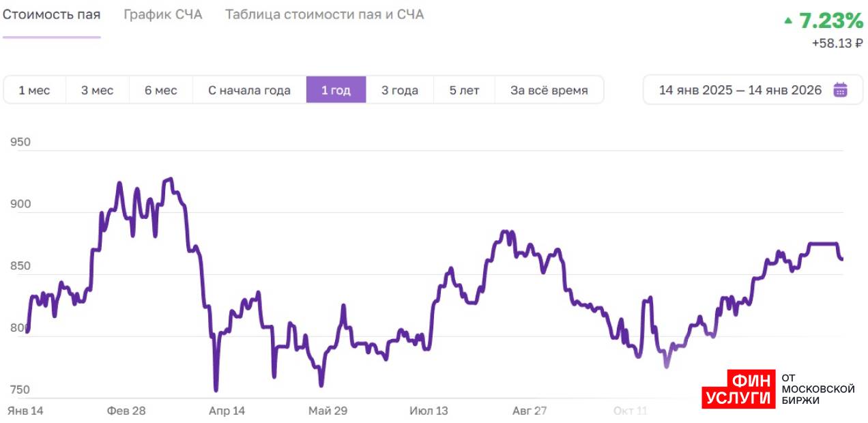Click the green growth triangle icon
Viewport: 868px width, 423px height.
point(788,21)
